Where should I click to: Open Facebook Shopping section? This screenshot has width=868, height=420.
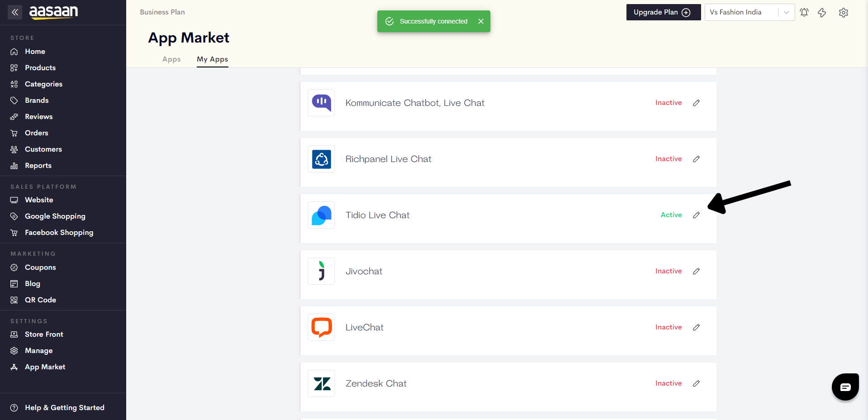pyautogui.click(x=59, y=233)
